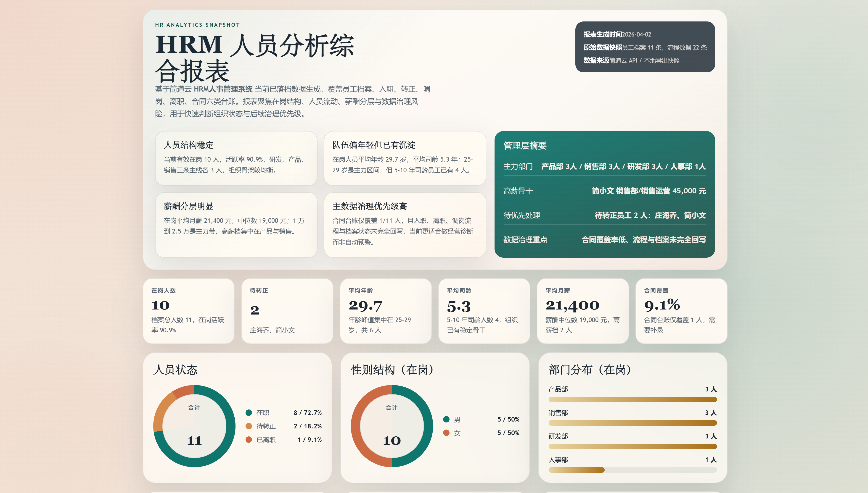Open the 平均年龄 metric card
This screenshot has height=493, width=868.
pyautogui.click(x=386, y=311)
